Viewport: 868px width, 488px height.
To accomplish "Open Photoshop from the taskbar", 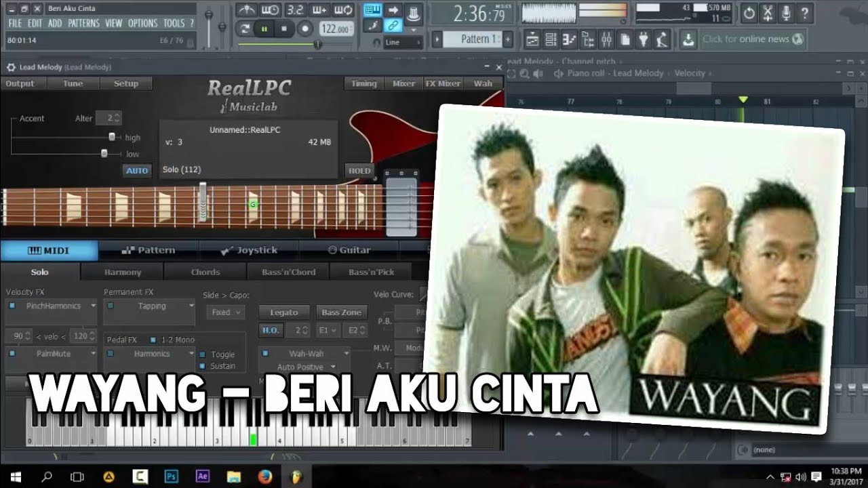I will (171, 476).
